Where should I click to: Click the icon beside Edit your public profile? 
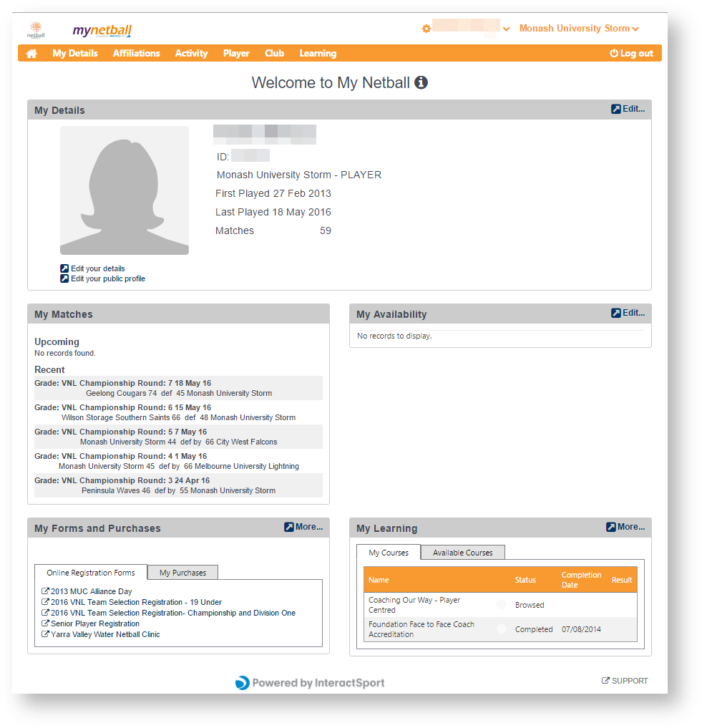point(64,278)
